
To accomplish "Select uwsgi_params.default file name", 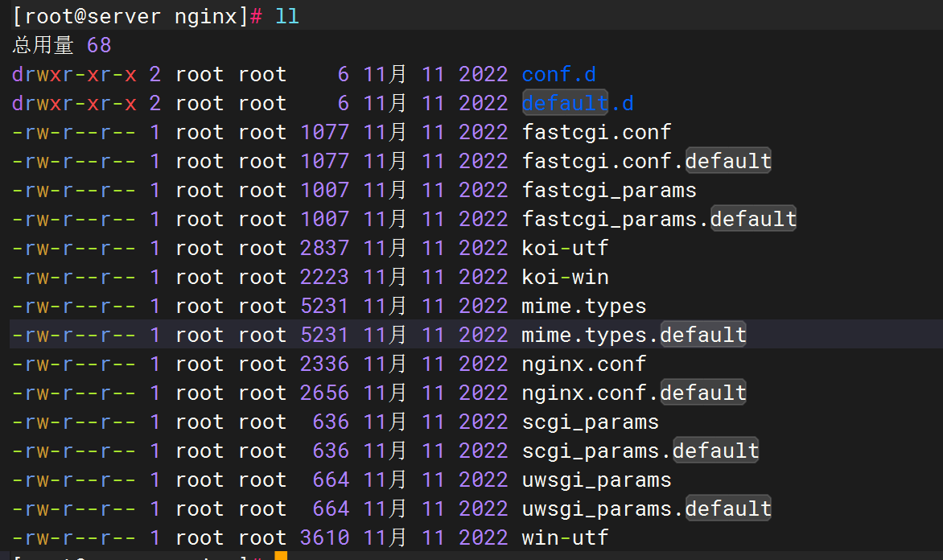I will 647,509.
